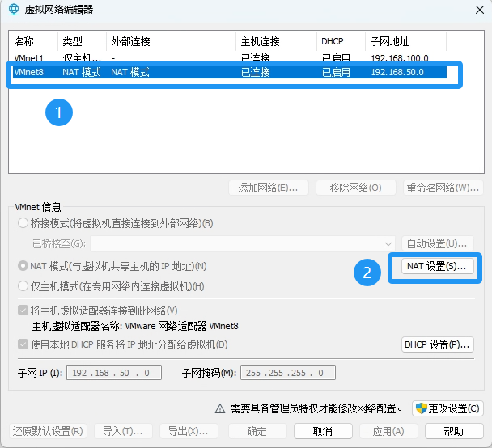This screenshot has width=492, height=448.
Task: Toggle 使用本地 DHCP 服务 checkbox
Action: coord(23,344)
